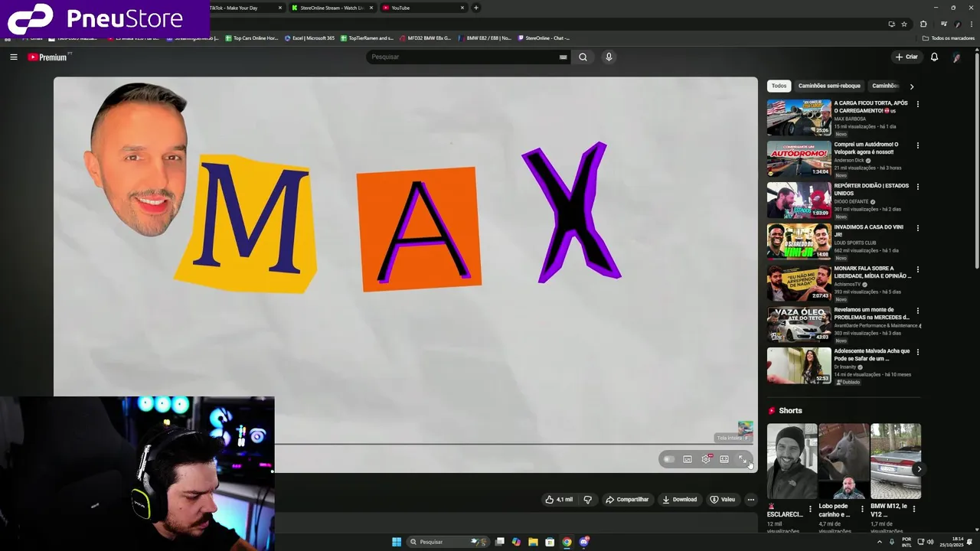Open options for MONARK video

click(x=918, y=269)
